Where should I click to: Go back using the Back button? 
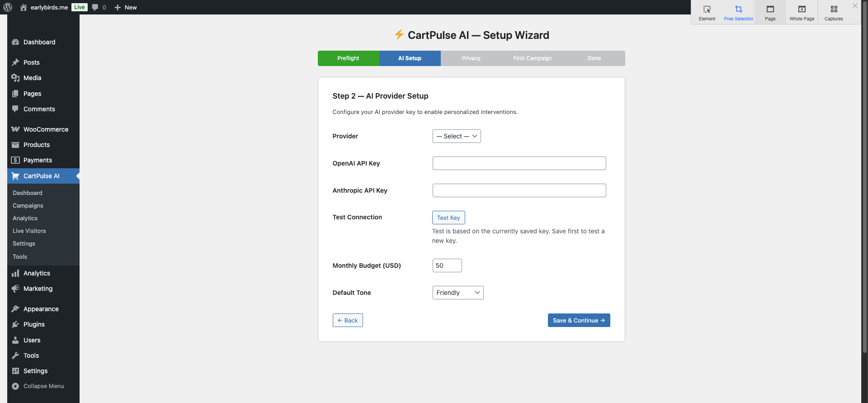pos(348,320)
